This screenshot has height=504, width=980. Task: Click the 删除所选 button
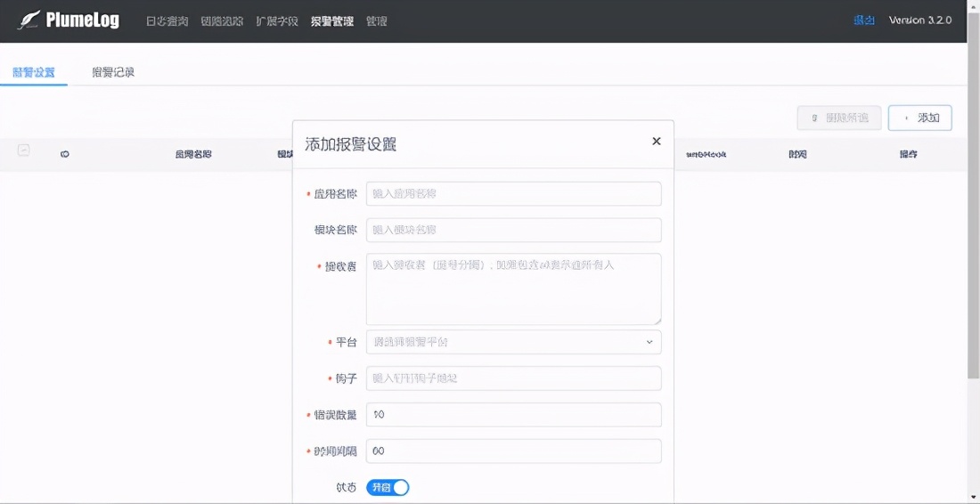[838, 118]
